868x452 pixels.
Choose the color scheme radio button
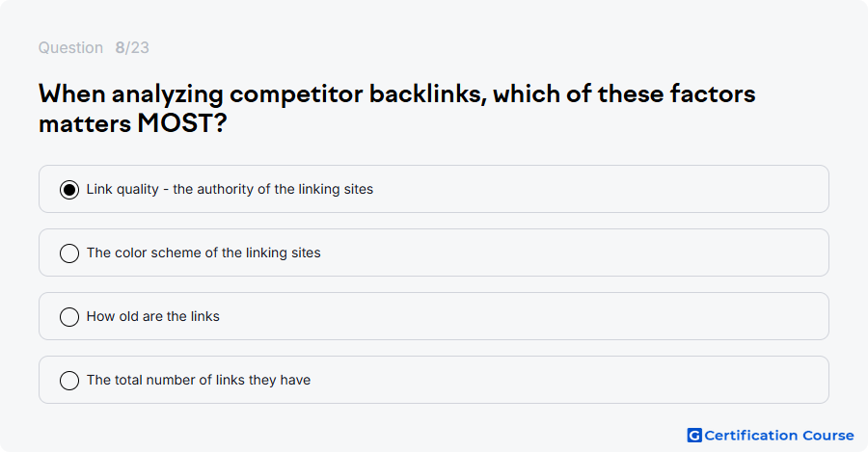(x=69, y=253)
